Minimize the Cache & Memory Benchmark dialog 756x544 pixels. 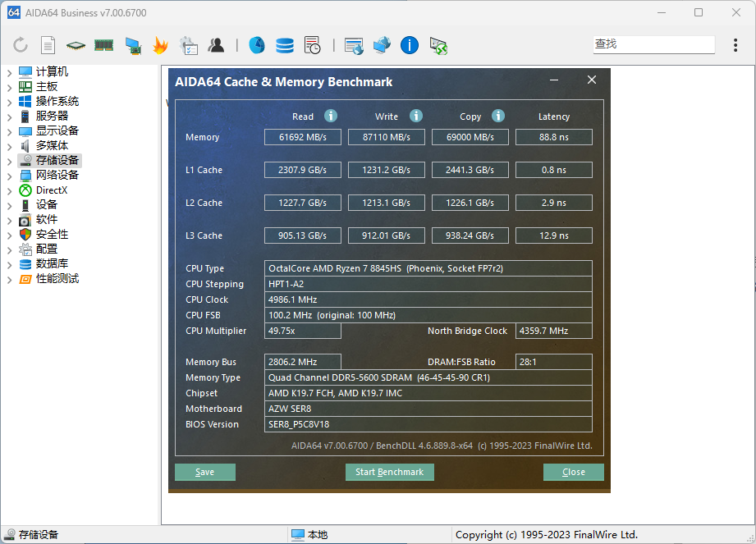(x=554, y=80)
